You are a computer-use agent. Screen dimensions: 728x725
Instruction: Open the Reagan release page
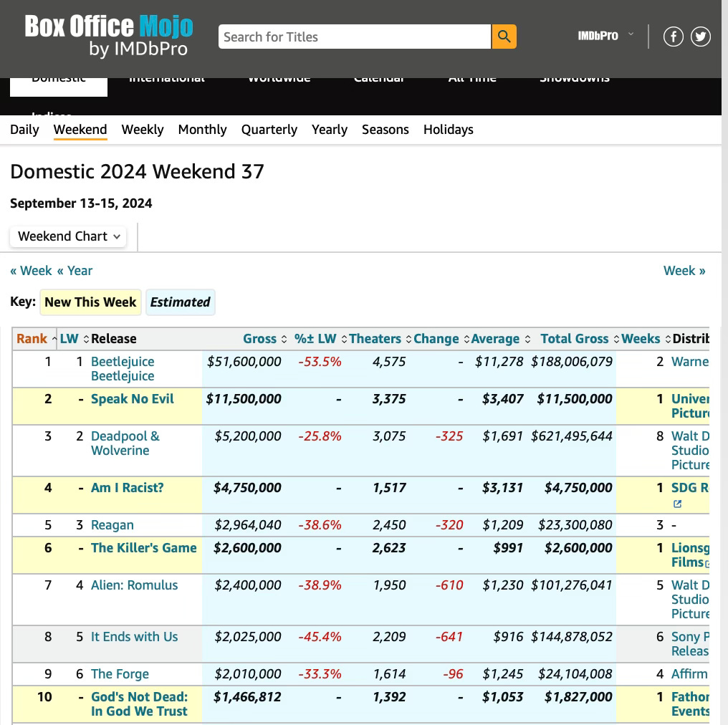click(112, 525)
